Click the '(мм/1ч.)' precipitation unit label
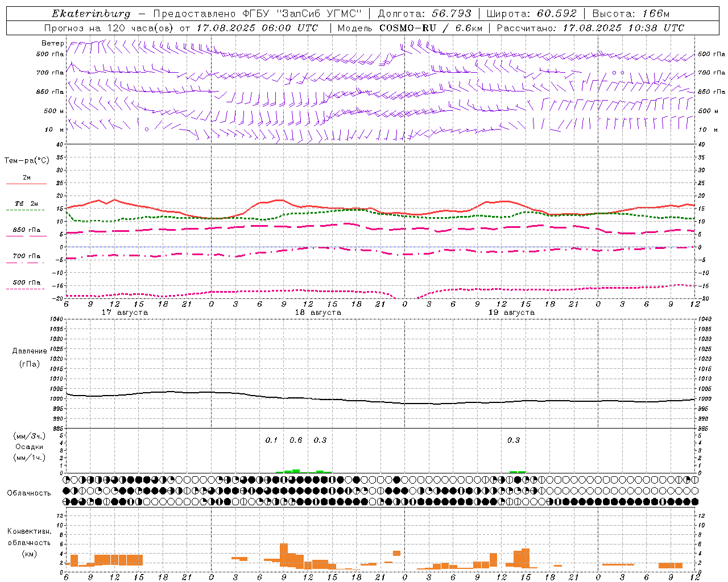Screen dimensions: 728x582 (x=30, y=458)
